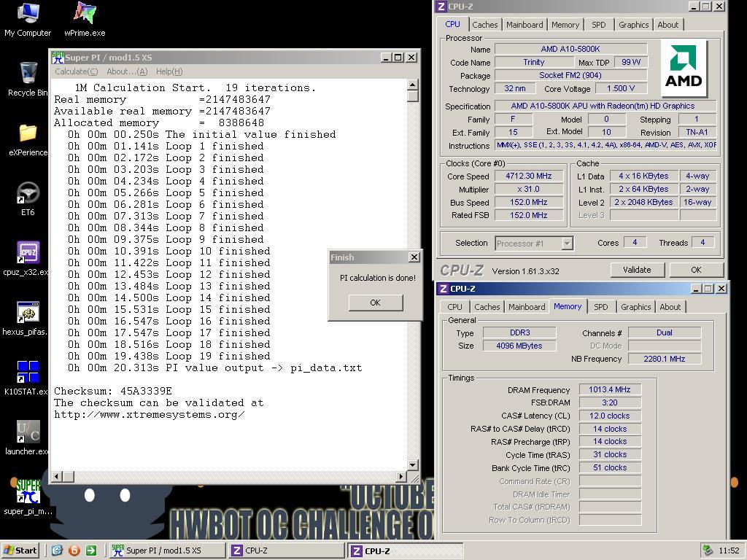Open the orange browser quick launch icon
The image size is (747, 560).
(x=74, y=551)
